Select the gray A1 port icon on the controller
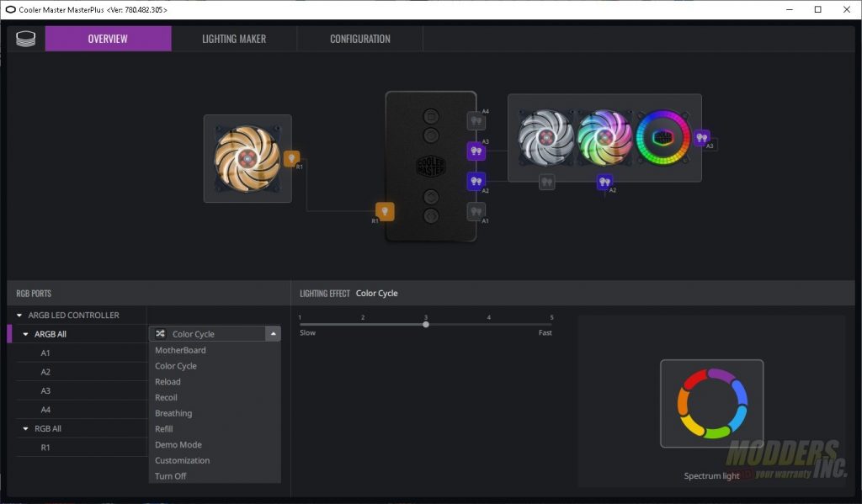 [476, 211]
